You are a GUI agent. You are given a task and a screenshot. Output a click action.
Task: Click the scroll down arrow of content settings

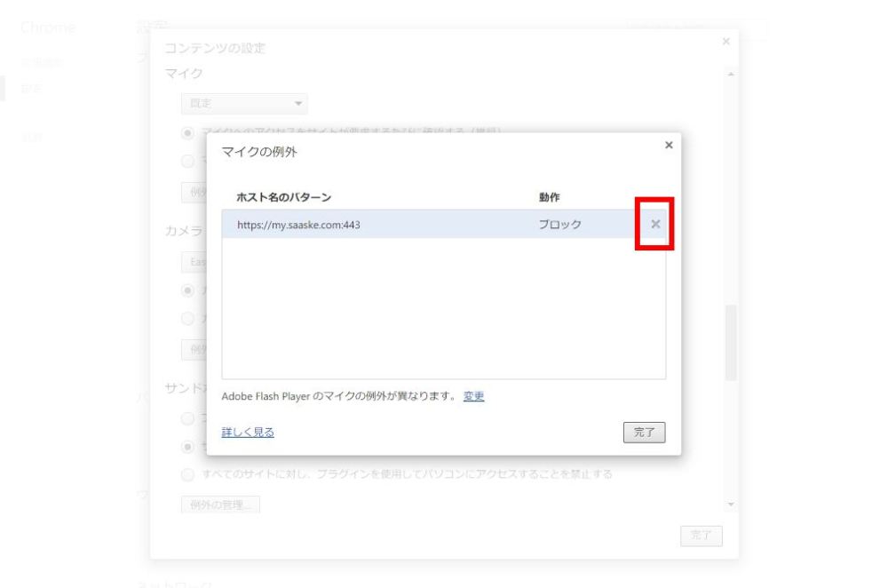731,505
